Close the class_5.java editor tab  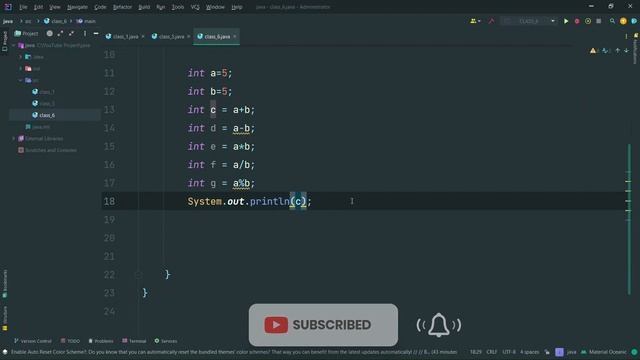click(x=189, y=37)
